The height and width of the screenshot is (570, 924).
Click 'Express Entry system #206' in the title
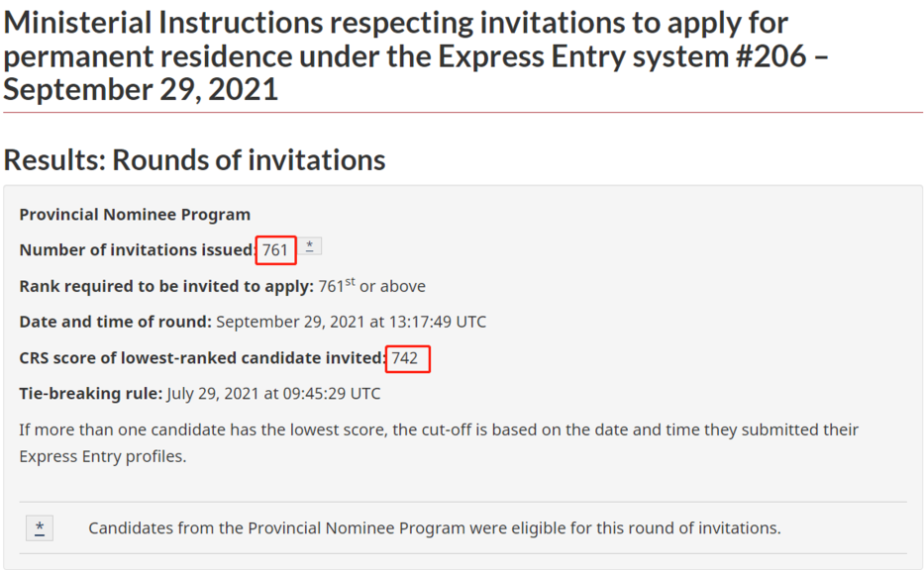(622, 56)
